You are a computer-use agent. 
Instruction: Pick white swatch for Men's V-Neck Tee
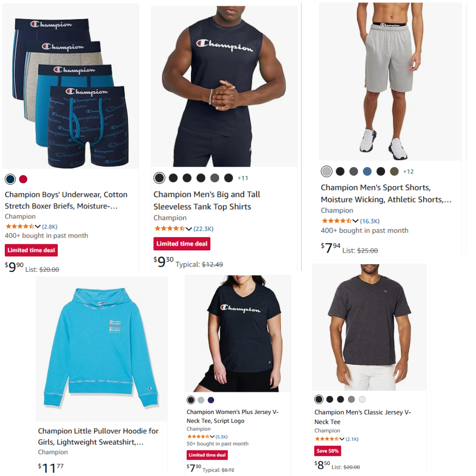point(362,399)
